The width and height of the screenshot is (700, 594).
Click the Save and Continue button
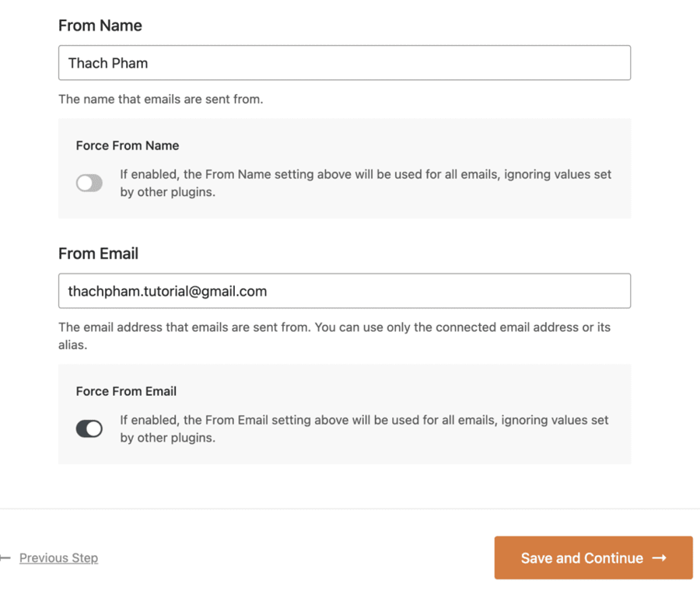[x=593, y=558]
